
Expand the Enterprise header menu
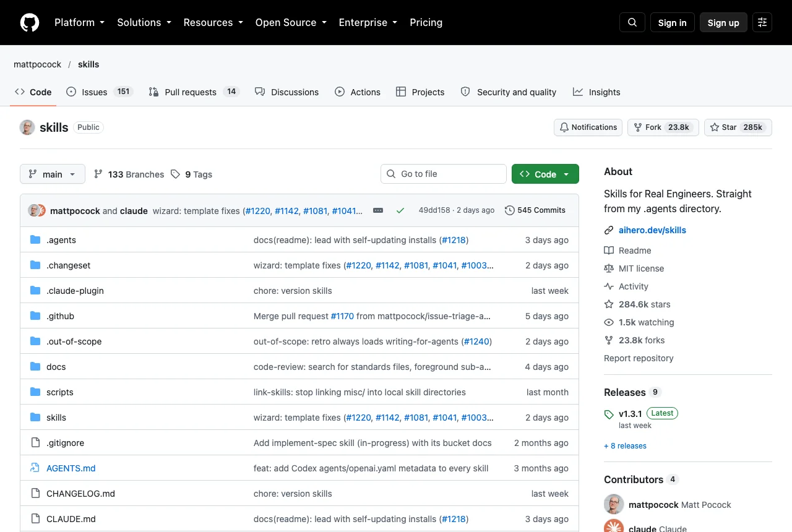coord(368,22)
